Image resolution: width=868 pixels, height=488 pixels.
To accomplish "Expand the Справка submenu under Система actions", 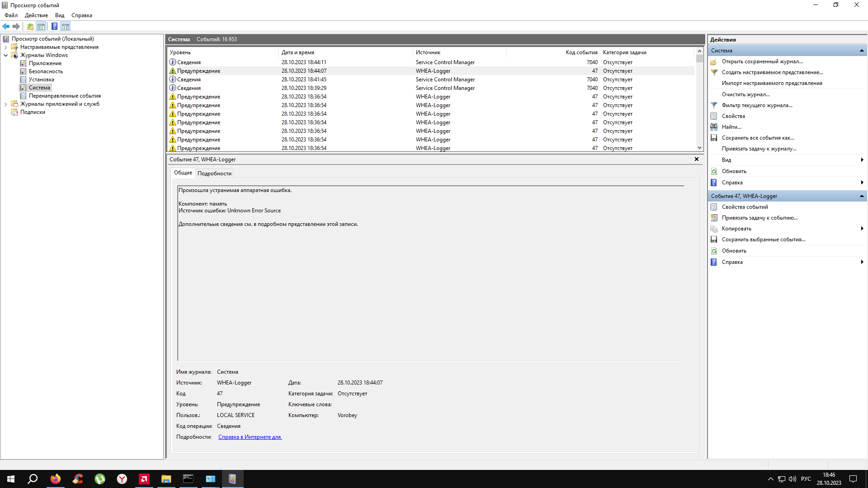I will click(x=862, y=183).
